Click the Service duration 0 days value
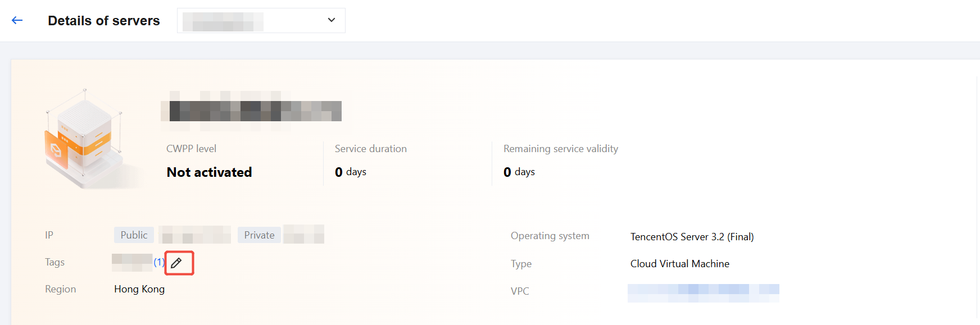980x325 pixels. coord(351,172)
